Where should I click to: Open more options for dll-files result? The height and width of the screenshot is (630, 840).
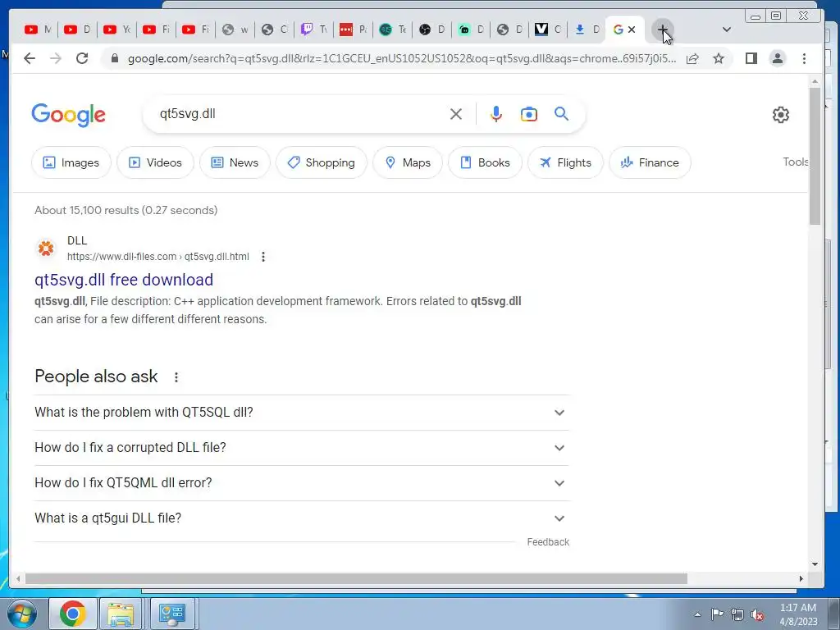pos(263,257)
